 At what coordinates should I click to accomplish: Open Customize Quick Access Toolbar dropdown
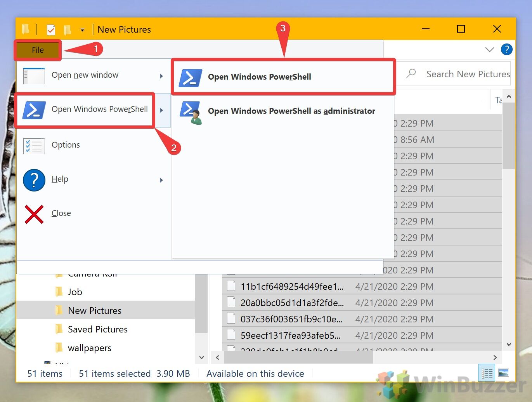pos(82,30)
